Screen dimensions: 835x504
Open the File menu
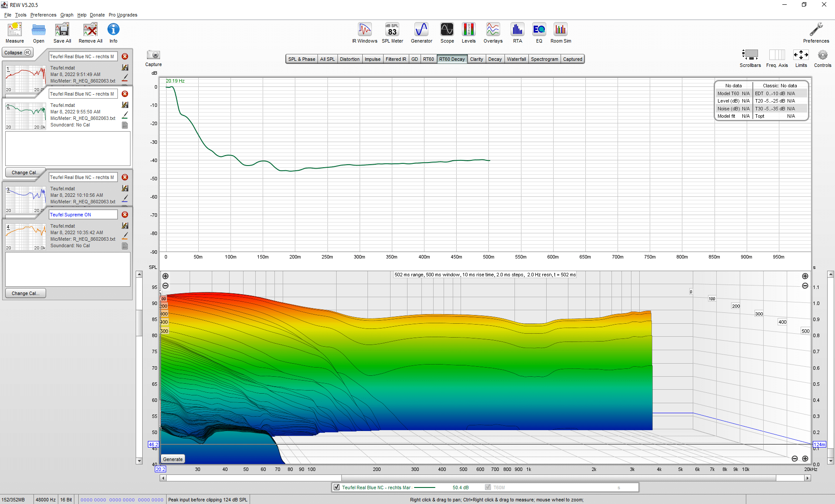(x=8, y=15)
